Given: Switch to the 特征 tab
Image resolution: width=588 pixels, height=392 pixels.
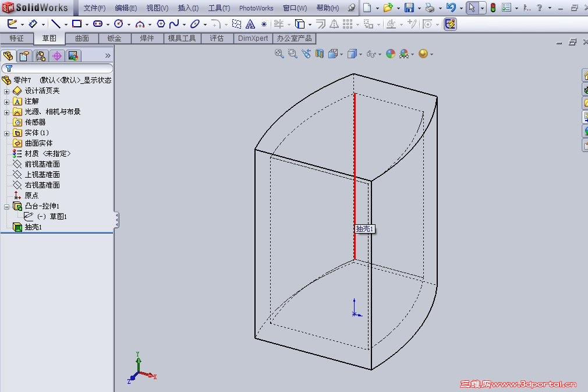Looking at the screenshot, I should tap(16, 38).
